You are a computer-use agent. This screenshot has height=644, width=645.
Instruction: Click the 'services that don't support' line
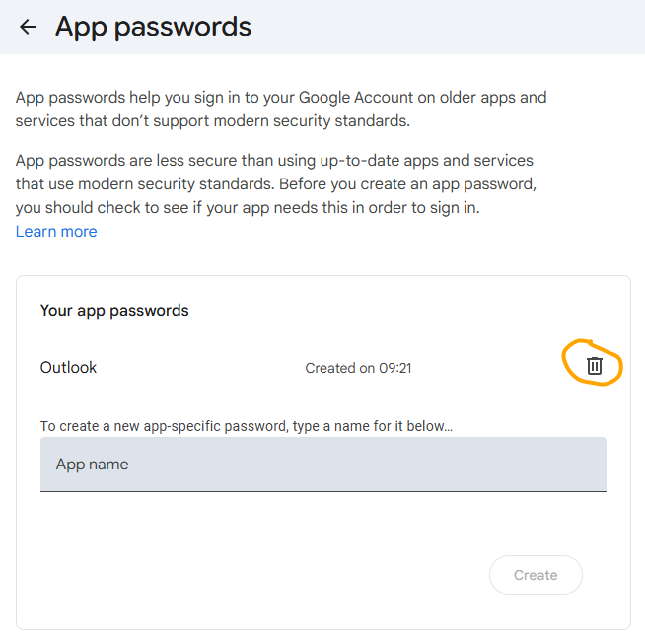(212, 121)
